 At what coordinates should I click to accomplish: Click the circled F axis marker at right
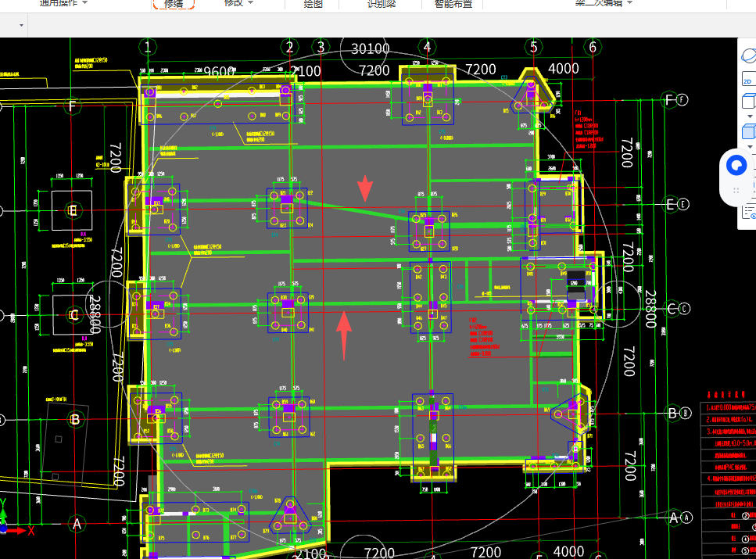point(683,100)
